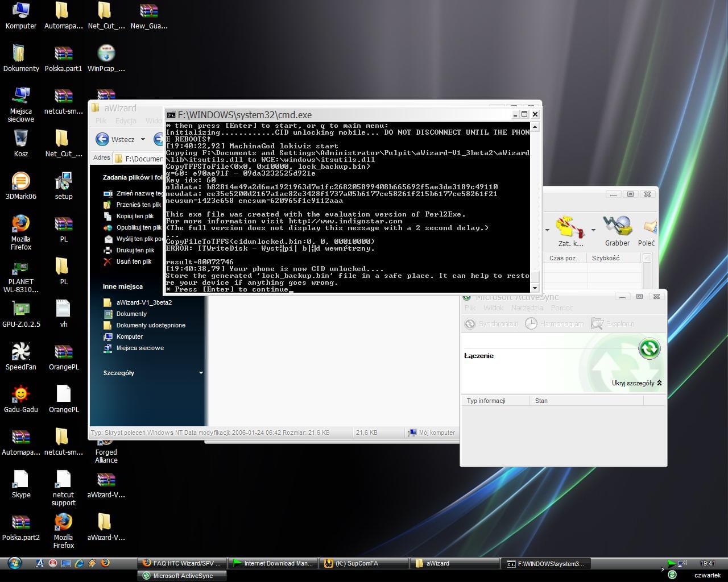Open Gadu-Gadu messenger icon
Image resolution: width=728 pixels, height=582 pixels.
pos(21,399)
